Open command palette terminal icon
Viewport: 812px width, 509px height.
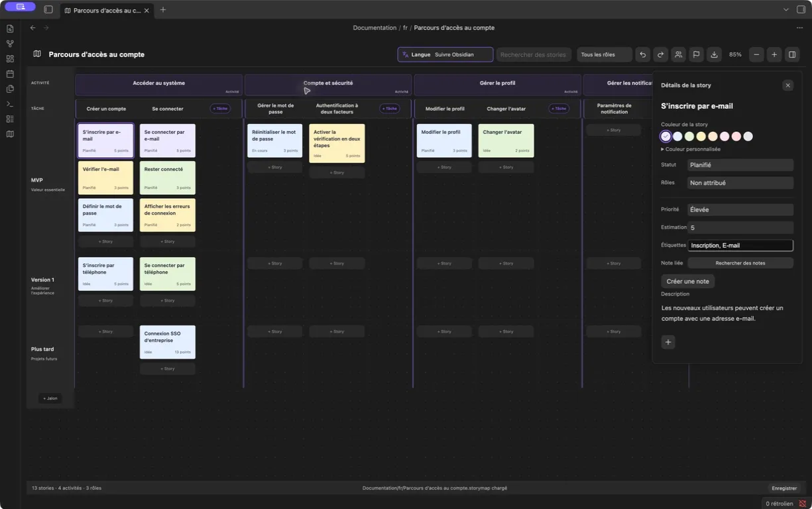[x=10, y=104]
